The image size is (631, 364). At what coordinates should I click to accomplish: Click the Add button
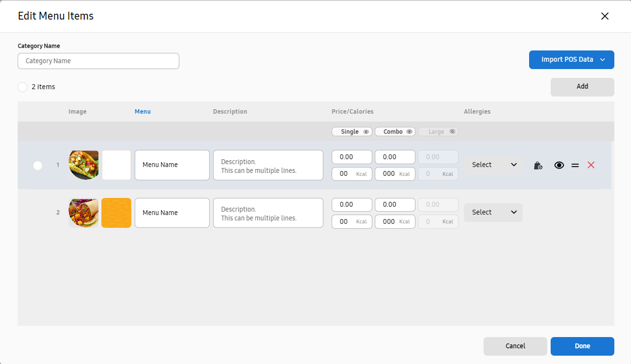(x=582, y=87)
